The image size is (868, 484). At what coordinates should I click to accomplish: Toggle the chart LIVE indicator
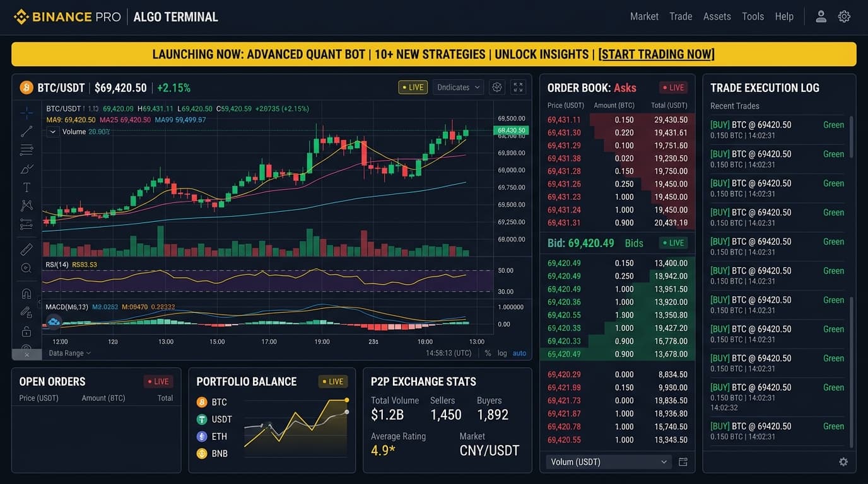coord(413,88)
